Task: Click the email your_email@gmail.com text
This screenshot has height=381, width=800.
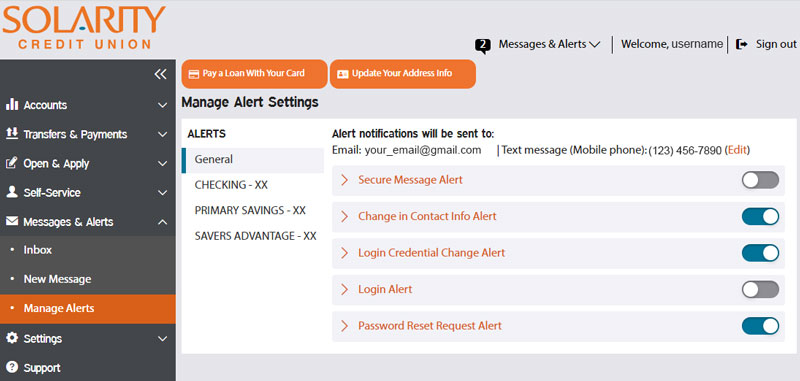Action: 423,150
